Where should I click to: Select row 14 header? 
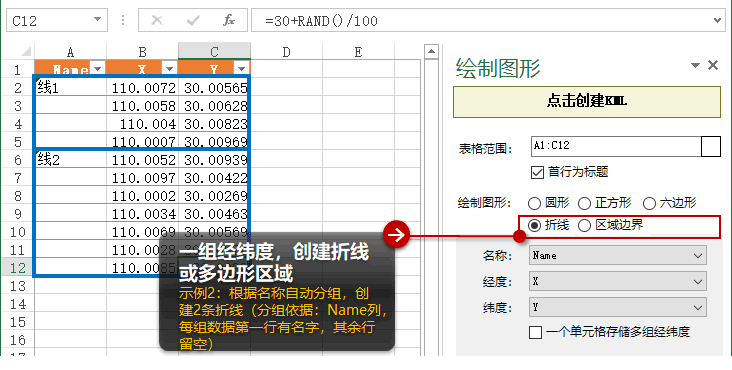(17, 304)
